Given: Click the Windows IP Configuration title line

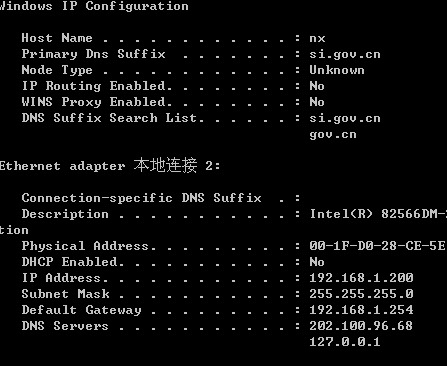Looking at the screenshot, I should point(94,6).
